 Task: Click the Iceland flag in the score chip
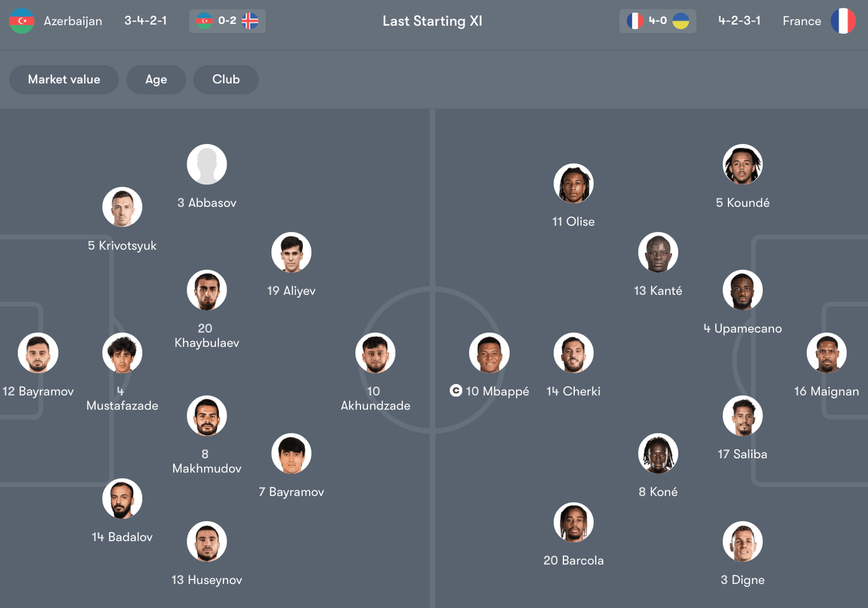click(251, 20)
